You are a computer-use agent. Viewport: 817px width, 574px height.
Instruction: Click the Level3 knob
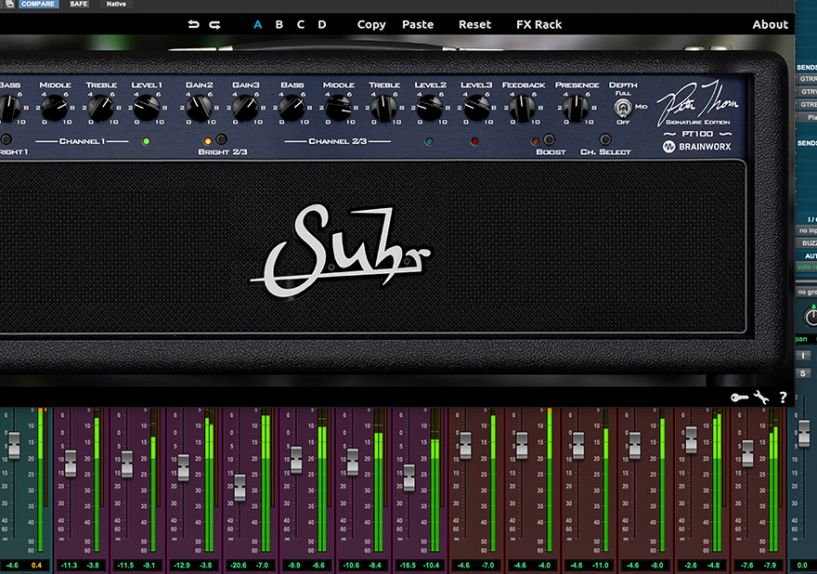coord(476,108)
